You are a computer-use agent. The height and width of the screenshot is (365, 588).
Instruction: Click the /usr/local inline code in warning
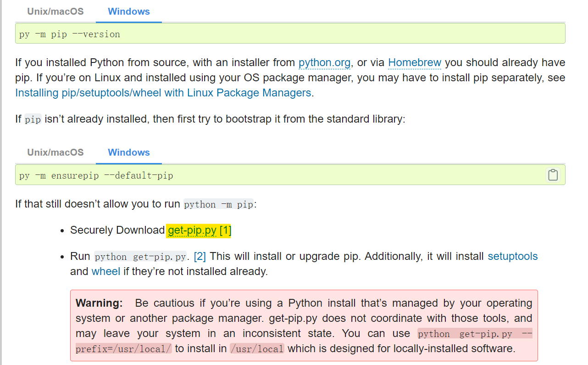[257, 349]
